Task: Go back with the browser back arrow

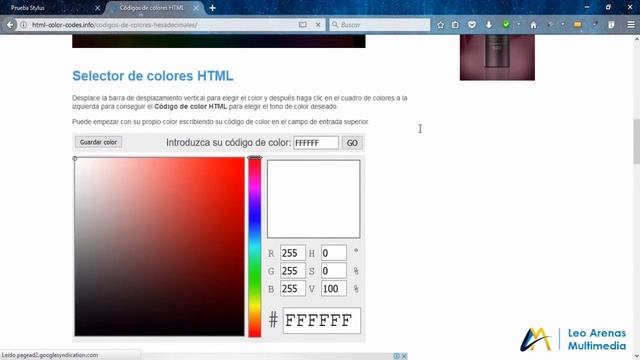Action: click(x=10, y=25)
